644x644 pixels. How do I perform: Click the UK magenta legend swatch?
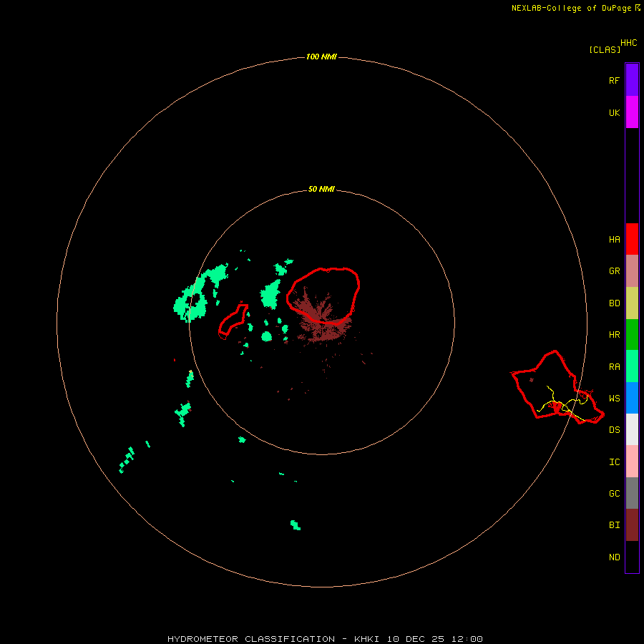(x=632, y=112)
